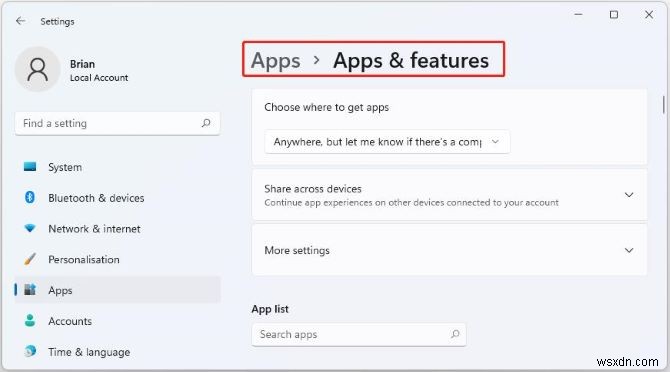Click the 'More settings' label

(x=297, y=250)
